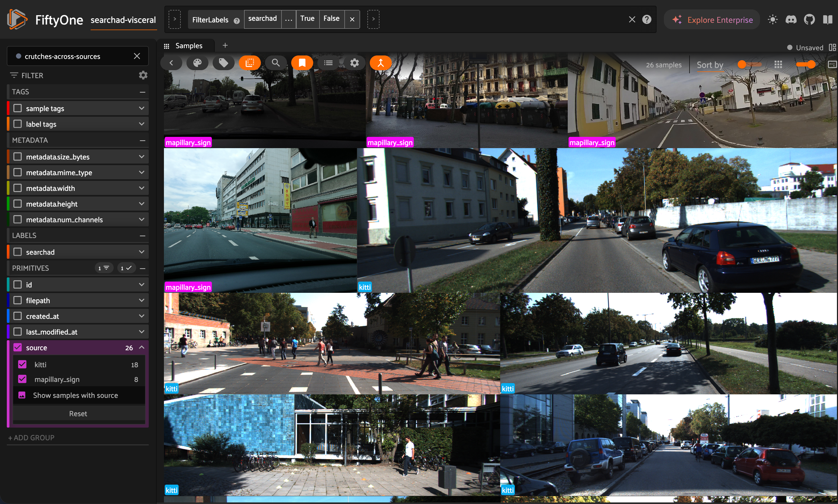Open the kitti sample with dark blue Audi

pyautogui.click(x=597, y=220)
